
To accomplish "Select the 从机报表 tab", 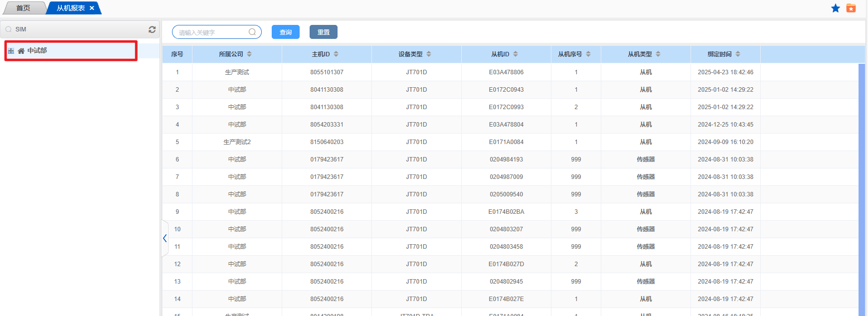I will tap(70, 8).
